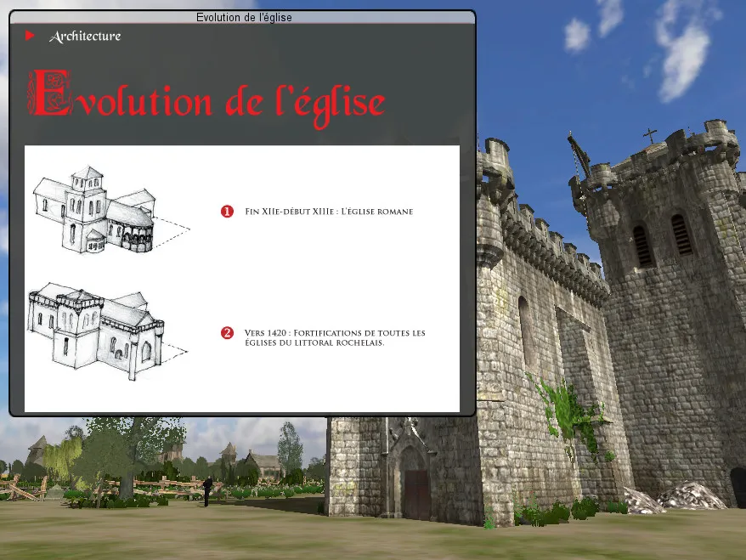746x560 pixels.
Task: Click the red triangle arrow beside Architecture
Action: pyautogui.click(x=30, y=36)
